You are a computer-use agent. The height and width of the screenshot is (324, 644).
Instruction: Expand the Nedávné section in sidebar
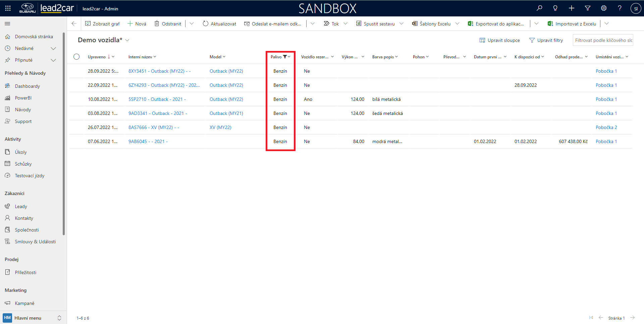pos(53,49)
